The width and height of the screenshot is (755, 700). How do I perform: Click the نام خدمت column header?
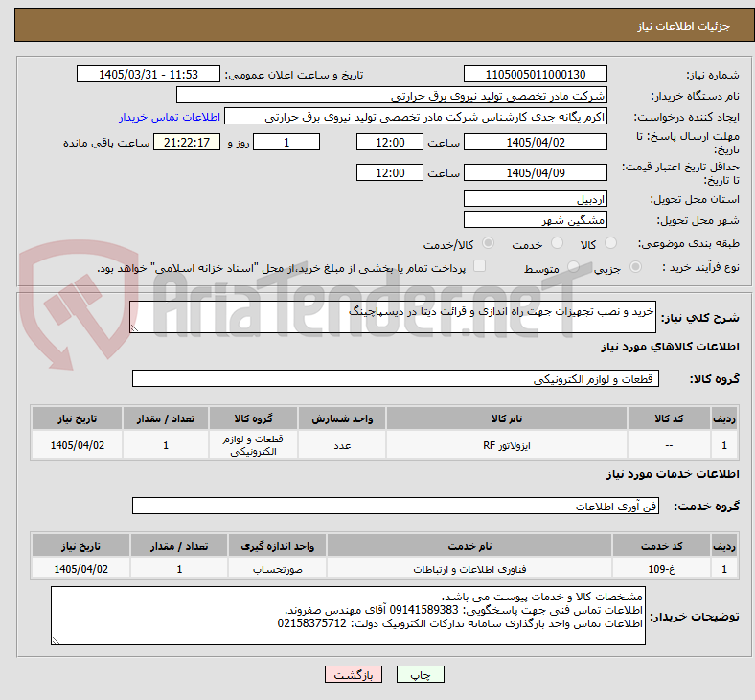[x=469, y=546]
